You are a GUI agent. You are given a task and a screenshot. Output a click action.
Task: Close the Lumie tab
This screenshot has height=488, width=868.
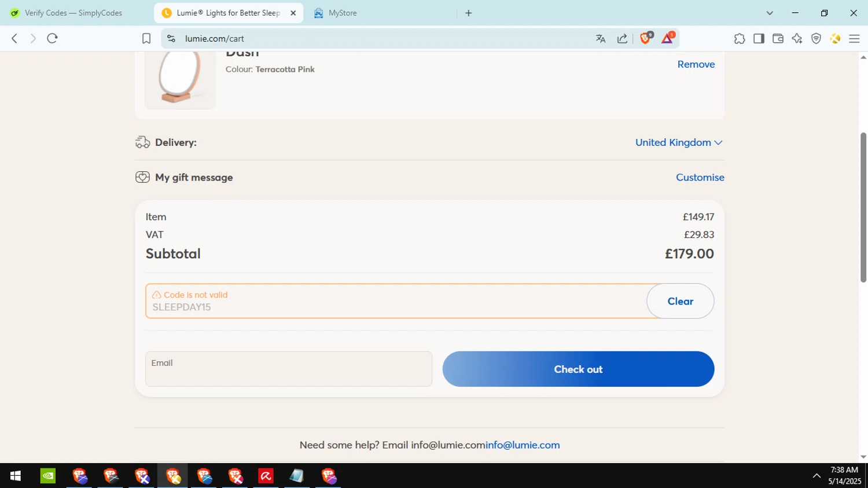pyautogui.click(x=293, y=13)
